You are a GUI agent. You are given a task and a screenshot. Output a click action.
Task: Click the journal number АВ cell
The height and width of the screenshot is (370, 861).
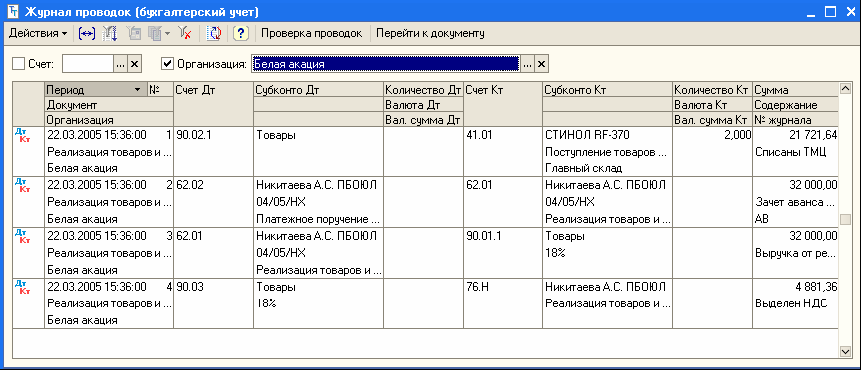click(x=796, y=219)
